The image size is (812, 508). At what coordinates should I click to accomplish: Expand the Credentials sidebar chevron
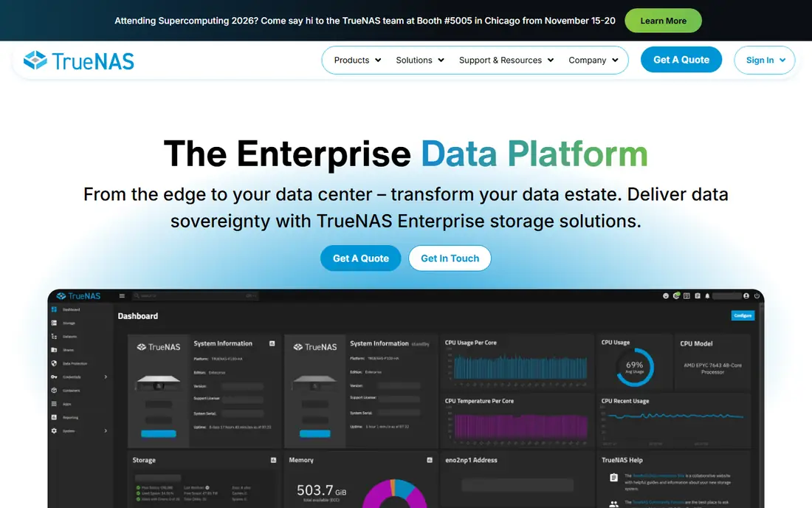[106, 377]
